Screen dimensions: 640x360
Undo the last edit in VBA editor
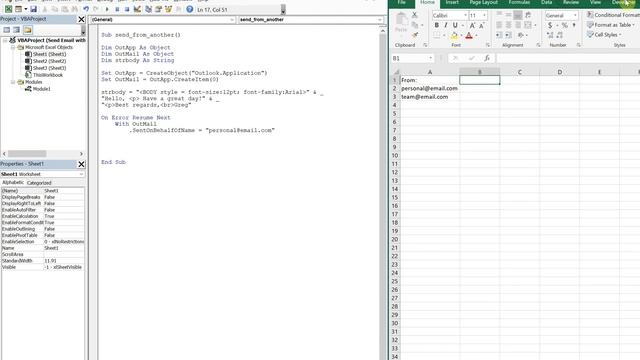[86, 9]
